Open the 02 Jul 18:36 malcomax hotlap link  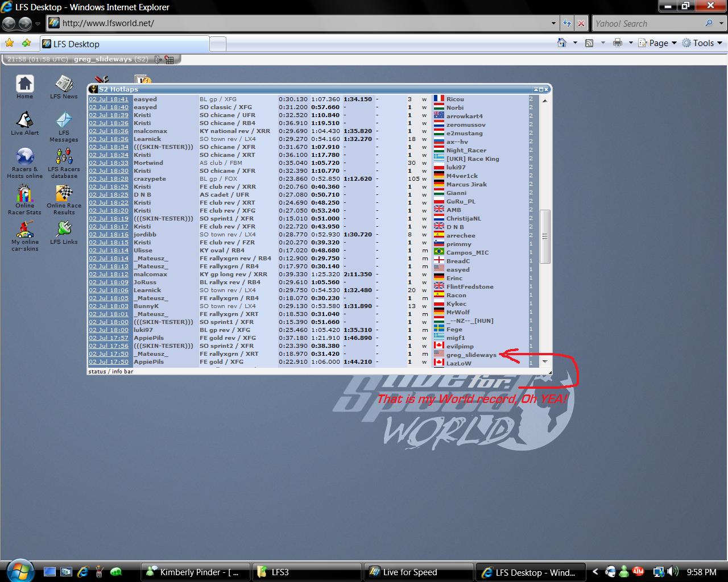click(109, 131)
